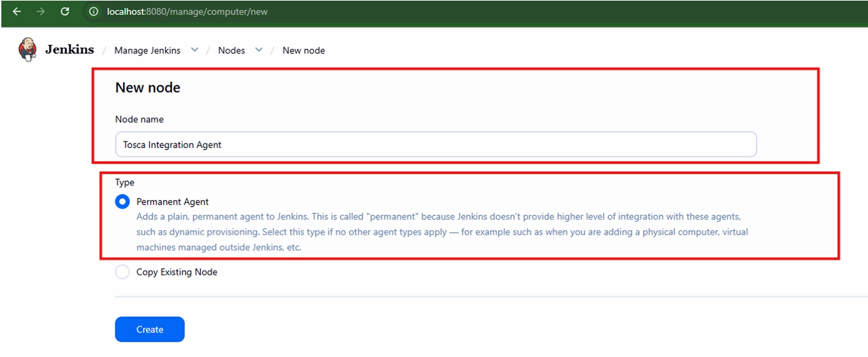
Task: Open the New node breadcrumb
Action: tap(304, 51)
